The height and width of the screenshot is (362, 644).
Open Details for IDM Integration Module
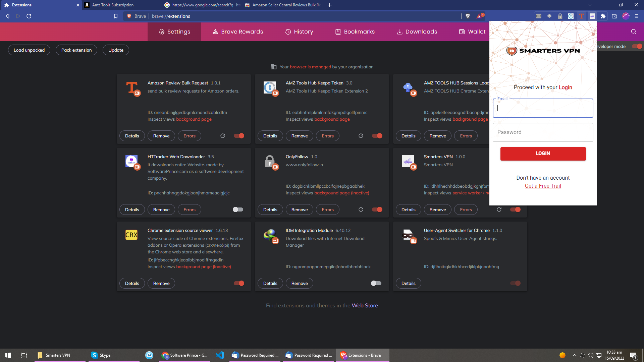(x=270, y=283)
